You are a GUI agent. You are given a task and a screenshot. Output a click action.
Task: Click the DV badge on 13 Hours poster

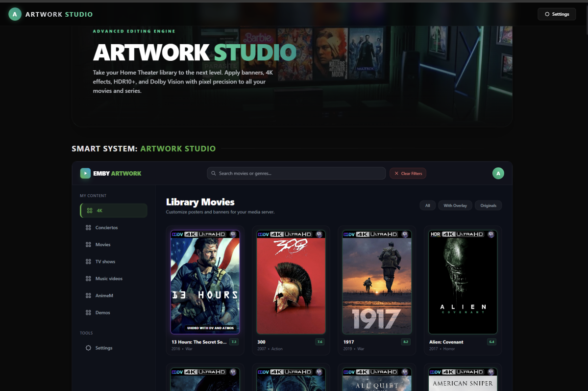178,235
